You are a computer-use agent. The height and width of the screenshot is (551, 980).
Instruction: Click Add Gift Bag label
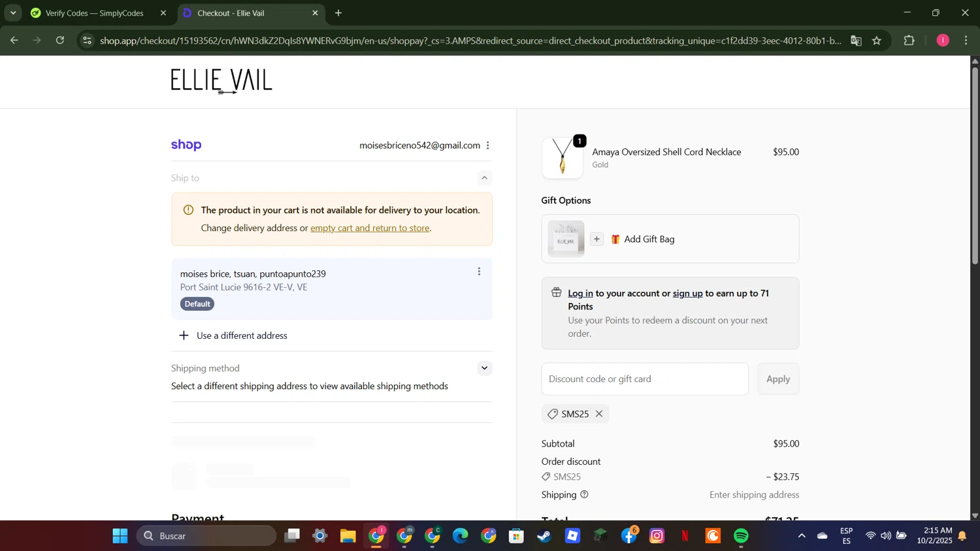[x=649, y=239]
